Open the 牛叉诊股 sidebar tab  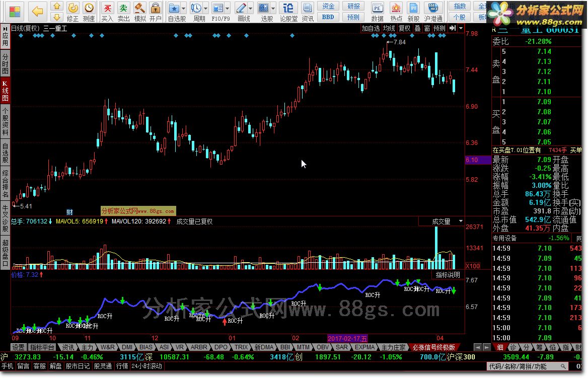5,218
